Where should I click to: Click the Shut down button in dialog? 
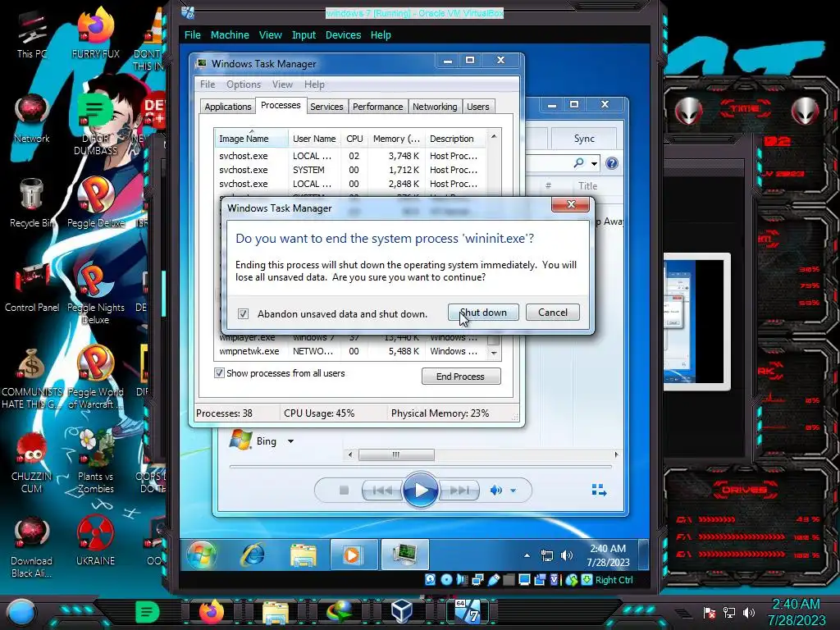click(x=483, y=313)
